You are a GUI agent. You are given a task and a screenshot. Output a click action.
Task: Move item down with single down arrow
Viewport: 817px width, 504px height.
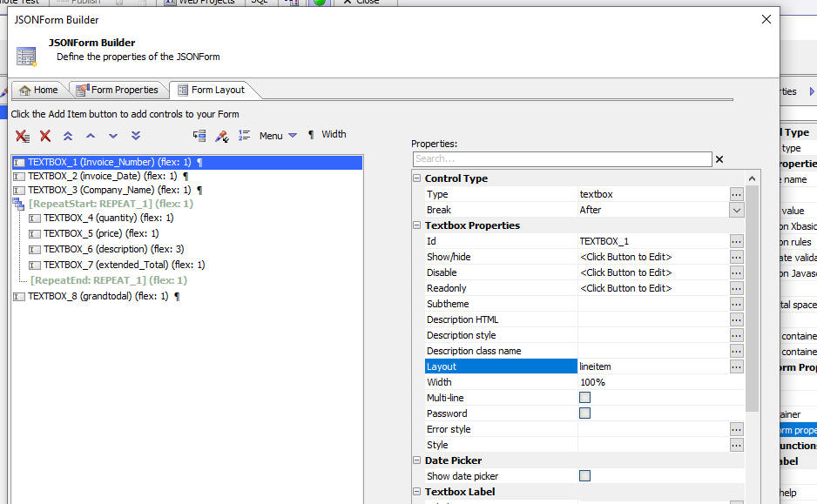113,136
